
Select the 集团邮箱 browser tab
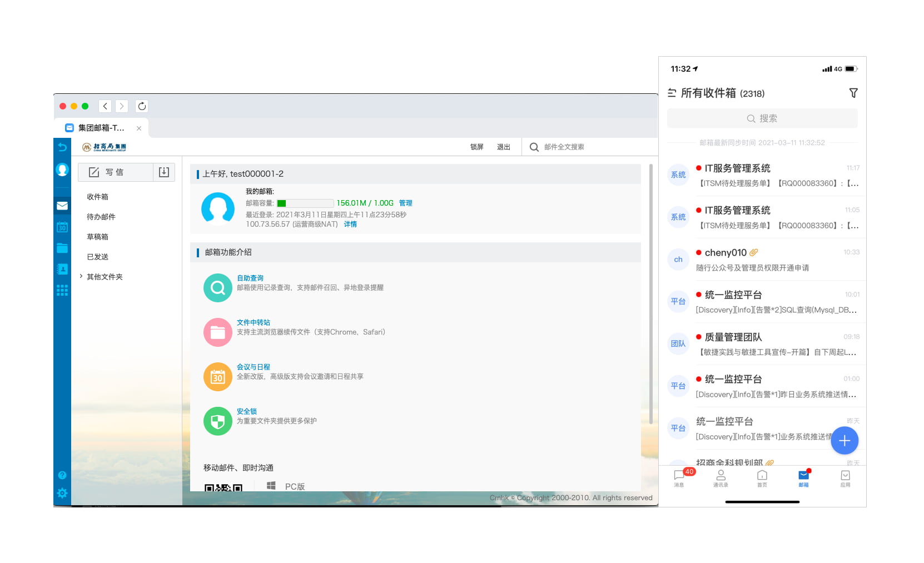tap(101, 128)
